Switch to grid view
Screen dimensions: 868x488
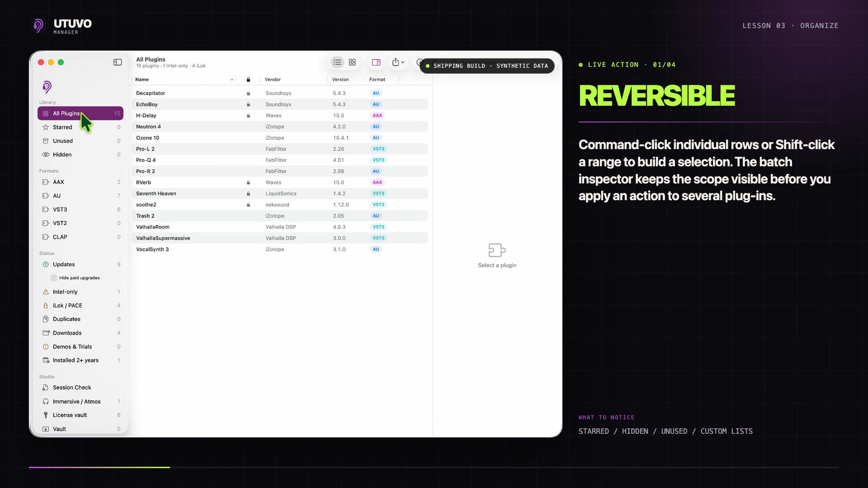point(352,62)
